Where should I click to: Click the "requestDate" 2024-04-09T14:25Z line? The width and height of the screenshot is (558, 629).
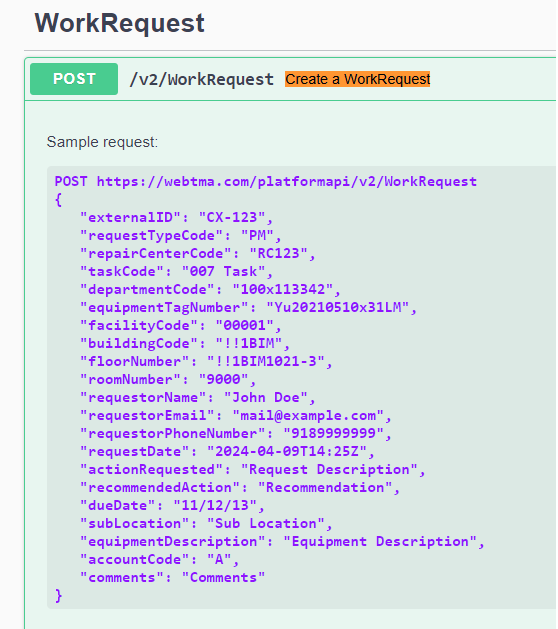coord(227,452)
